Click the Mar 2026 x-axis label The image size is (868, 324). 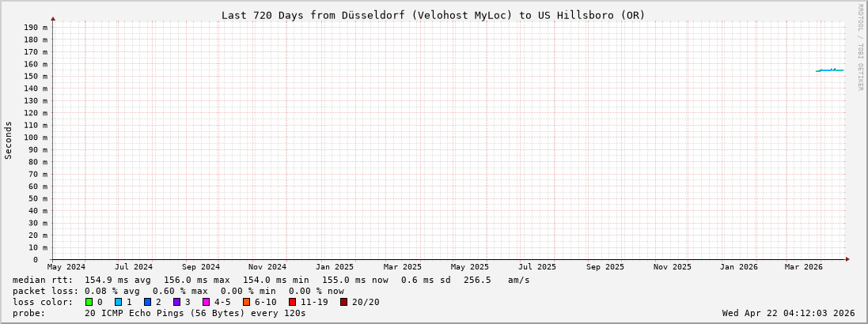pos(803,267)
